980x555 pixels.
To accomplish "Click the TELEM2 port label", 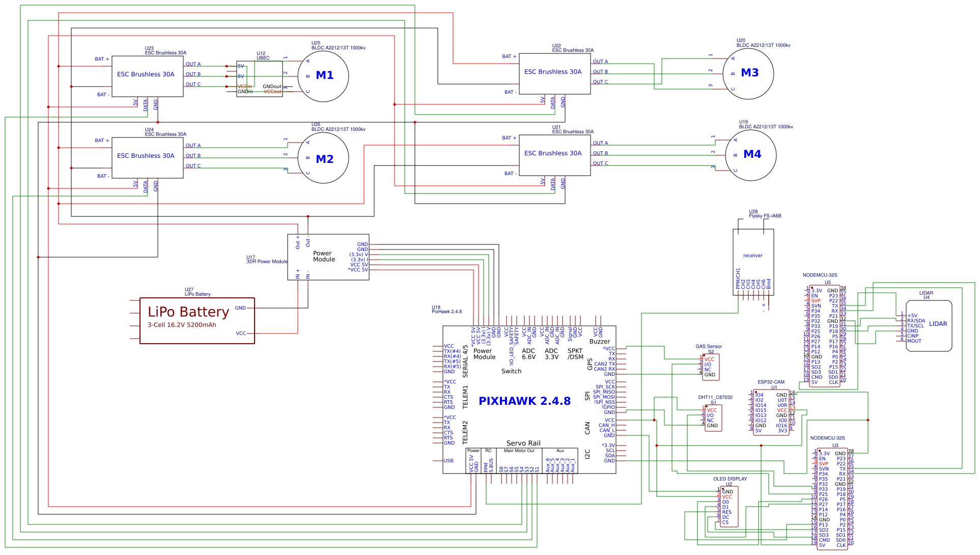I will (x=465, y=433).
